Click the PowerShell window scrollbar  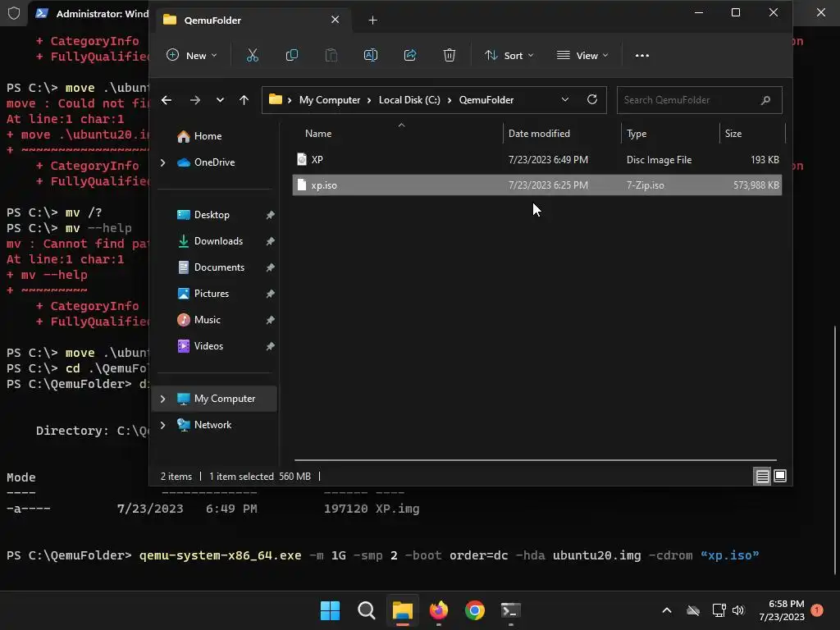click(835, 450)
